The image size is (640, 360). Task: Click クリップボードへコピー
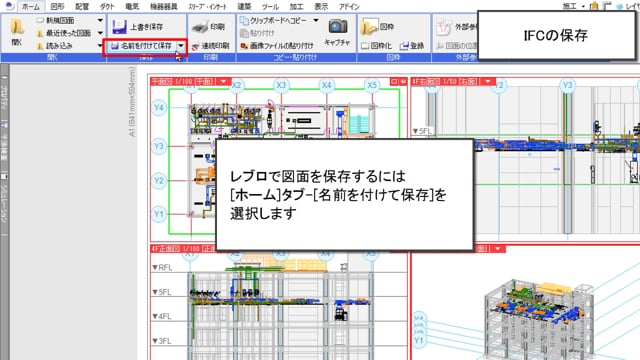coord(273,20)
